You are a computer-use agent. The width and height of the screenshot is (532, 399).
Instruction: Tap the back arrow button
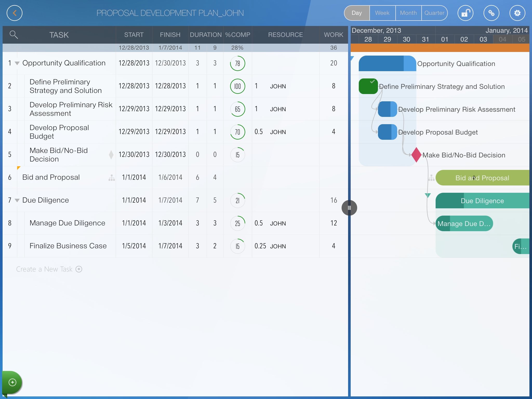pyautogui.click(x=15, y=13)
